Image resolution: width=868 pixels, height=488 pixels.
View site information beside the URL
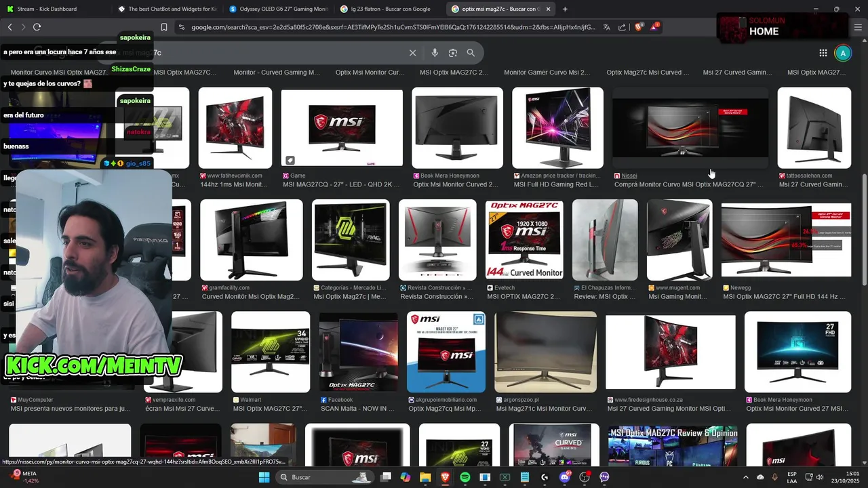(x=181, y=27)
